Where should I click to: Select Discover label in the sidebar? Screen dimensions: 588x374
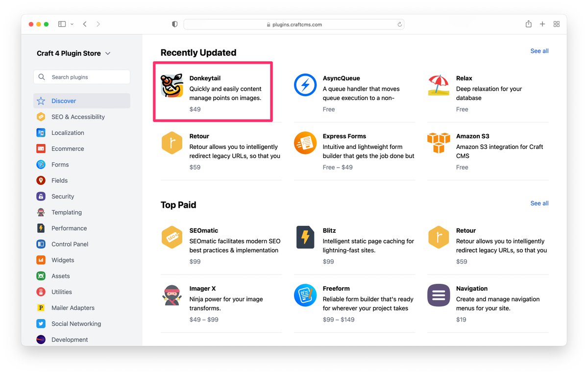(64, 101)
